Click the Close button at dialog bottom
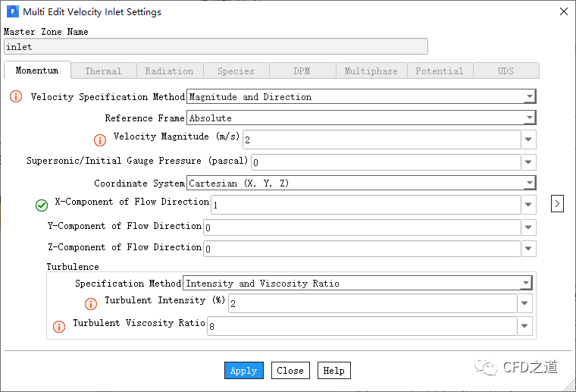This screenshot has width=576, height=392. pos(290,371)
